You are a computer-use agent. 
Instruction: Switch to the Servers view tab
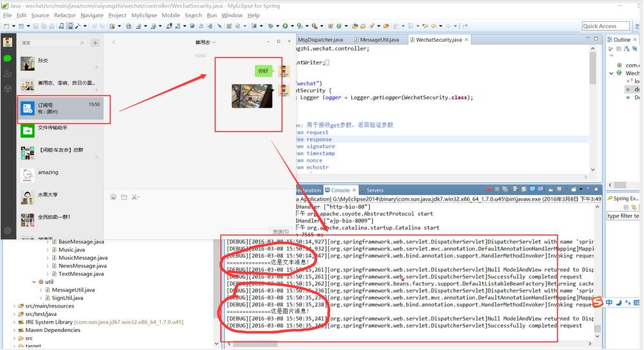372,190
